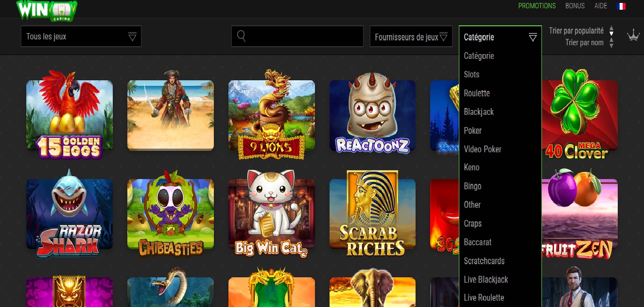The image size is (644, 307).
Task: Pick Live Roulette from the category list
Action: (x=484, y=298)
